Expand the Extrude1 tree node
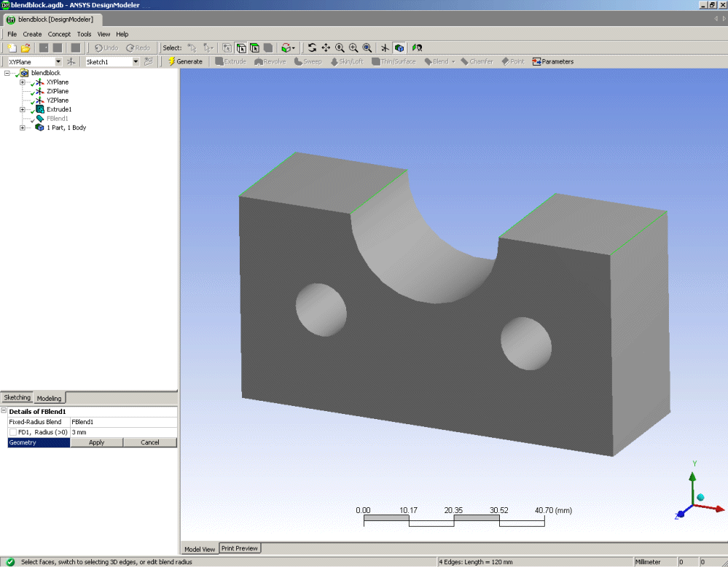728x567 pixels. [23, 109]
